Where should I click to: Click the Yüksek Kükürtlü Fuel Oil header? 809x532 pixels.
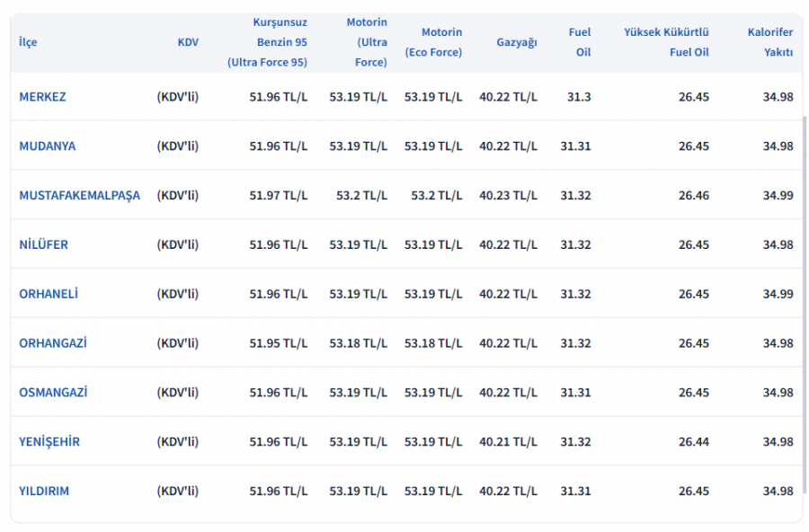coord(666,42)
